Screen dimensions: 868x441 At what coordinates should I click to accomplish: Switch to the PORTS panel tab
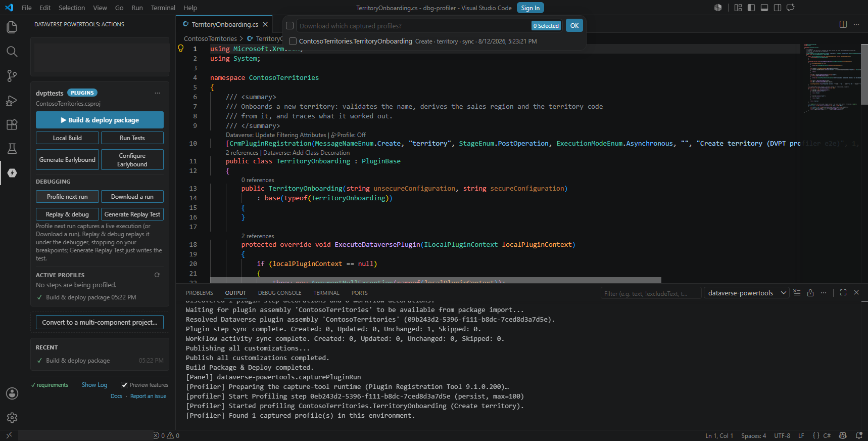359,293
